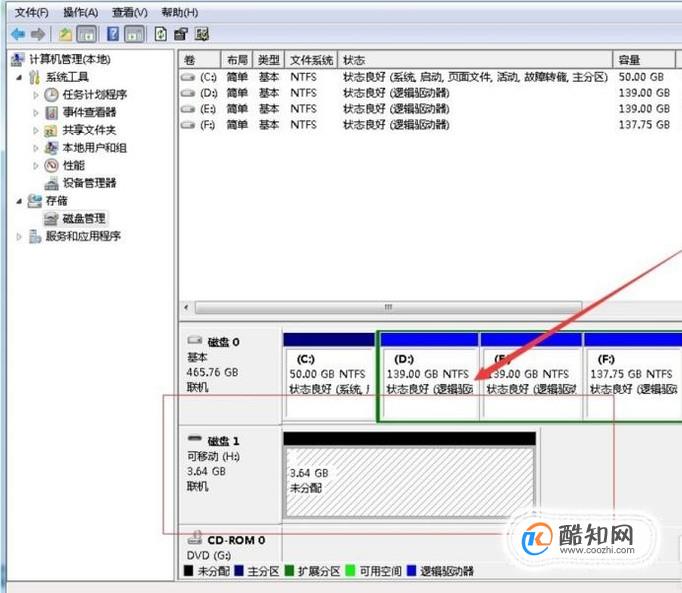Click the green 扩展分区 legend swatch
The height and width of the screenshot is (593, 682).
289,570
